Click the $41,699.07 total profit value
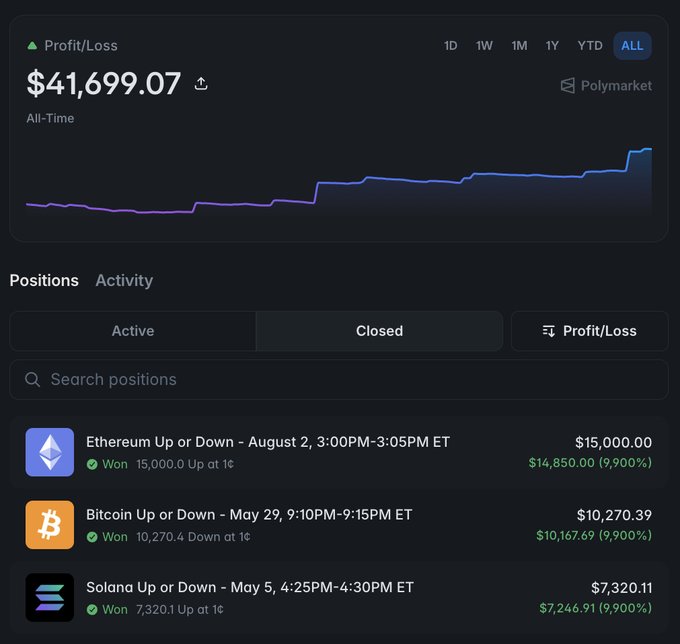The height and width of the screenshot is (644, 680). click(104, 83)
